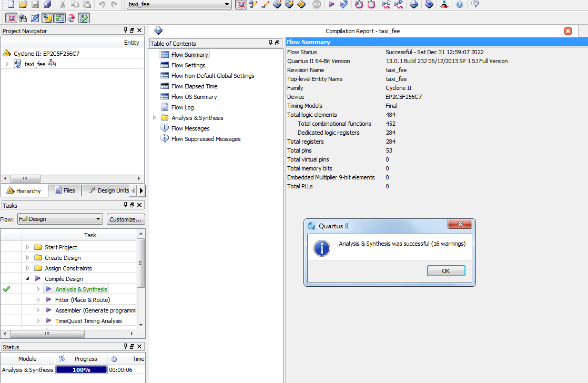This screenshot has height=383, width=588.
Task: Expand the Analysis & Synthesis report folder
Action: point(154,118)
